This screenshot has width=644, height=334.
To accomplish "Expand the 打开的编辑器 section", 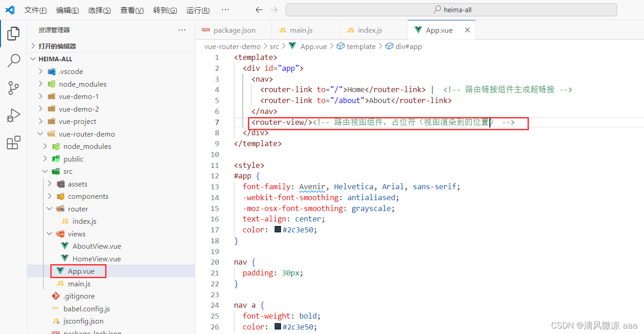I will (x=33, y=46).
